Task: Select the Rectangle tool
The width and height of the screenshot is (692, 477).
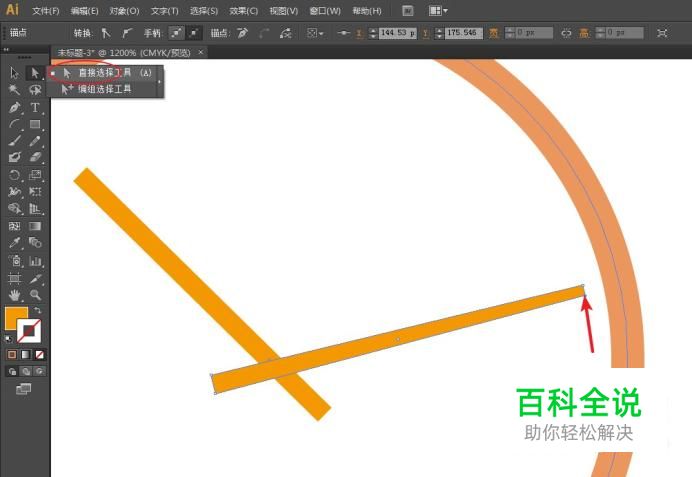Action: tap(35, 124)
